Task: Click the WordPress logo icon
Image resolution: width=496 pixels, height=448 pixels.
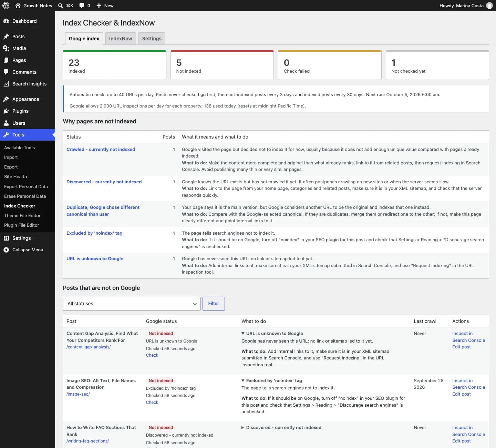Action: 6,6
